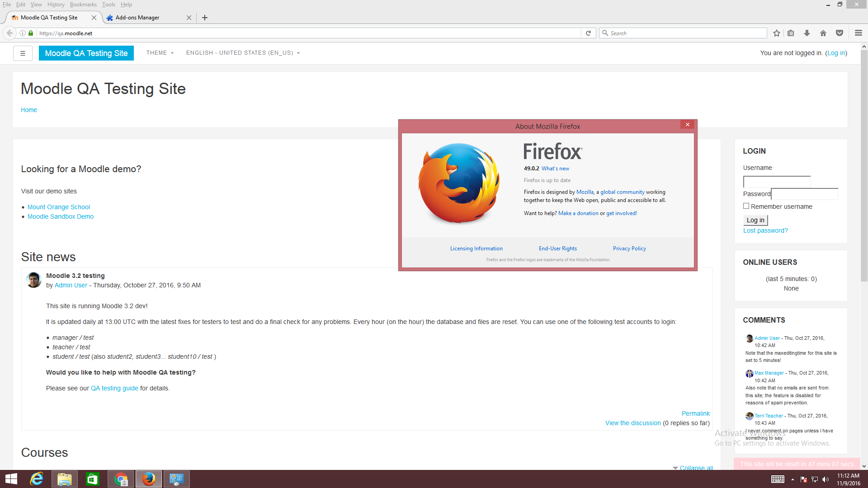Screen dimensions: 868x488
Task: Click the Log in button in login block
Action: tap(755, 220)
